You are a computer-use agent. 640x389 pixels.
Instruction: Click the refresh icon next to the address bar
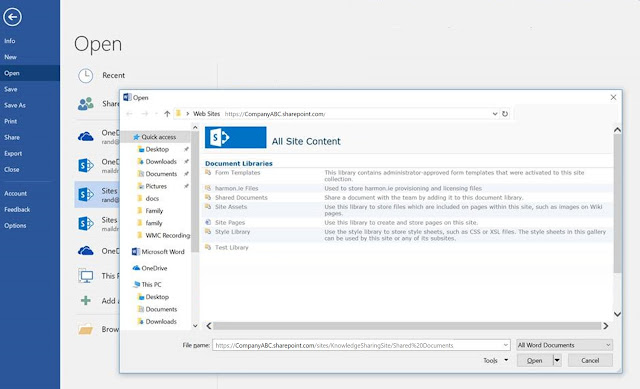(x=505, y=114)
